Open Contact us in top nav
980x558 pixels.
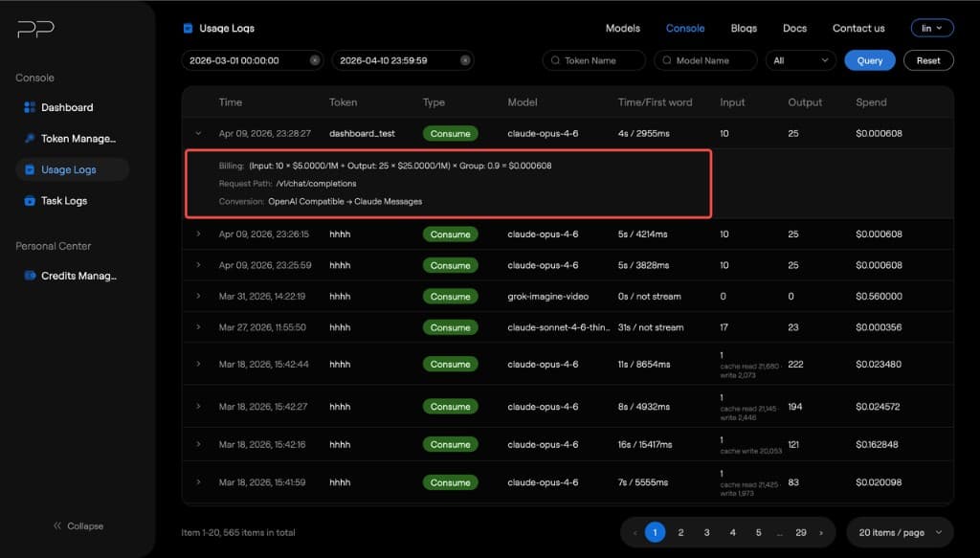pyautogui.click(x=858, y=28)
